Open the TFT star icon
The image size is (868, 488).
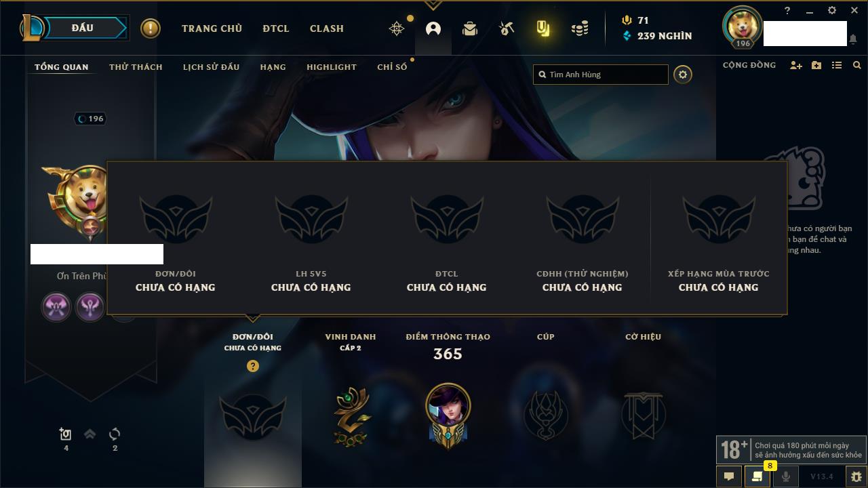(397, 28)
